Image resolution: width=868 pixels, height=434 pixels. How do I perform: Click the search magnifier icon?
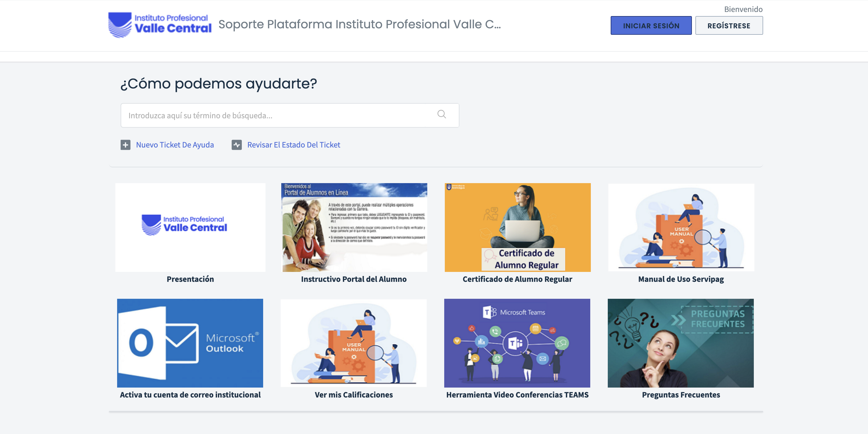(441, 114)
